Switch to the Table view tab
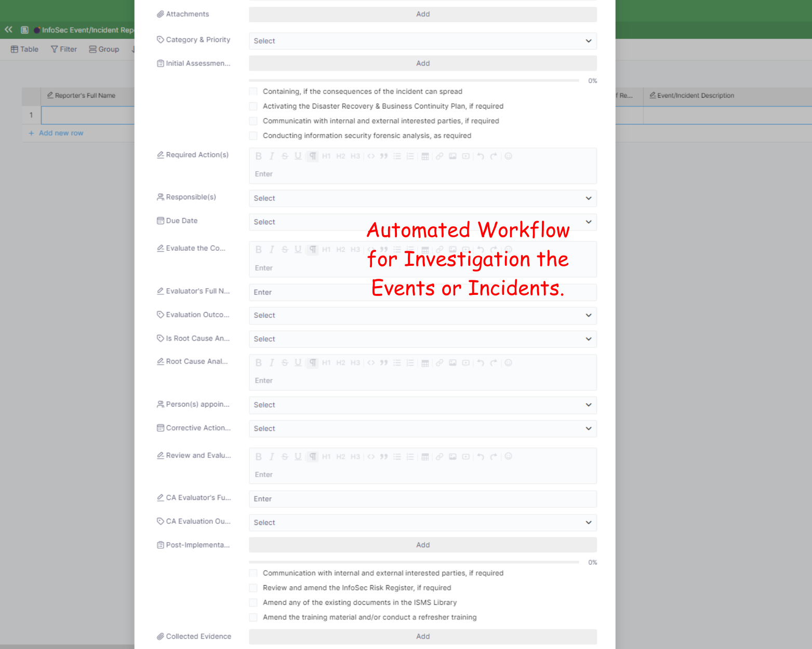The height and width of the screenshot is (649, 812). click(25, 49)
